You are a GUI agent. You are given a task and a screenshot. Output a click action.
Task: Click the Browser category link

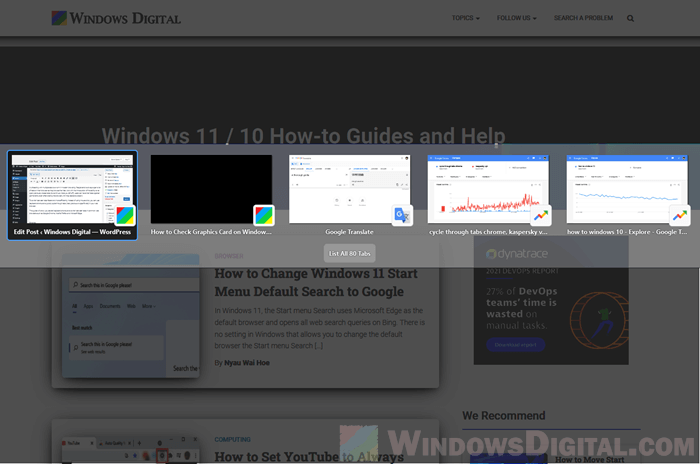(x=229, y=256)
